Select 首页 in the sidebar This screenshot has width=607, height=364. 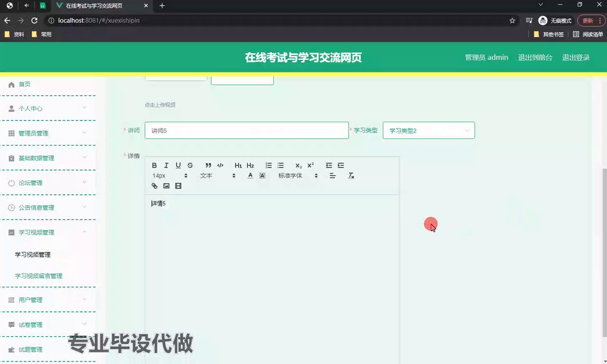[x=24, y=84]
